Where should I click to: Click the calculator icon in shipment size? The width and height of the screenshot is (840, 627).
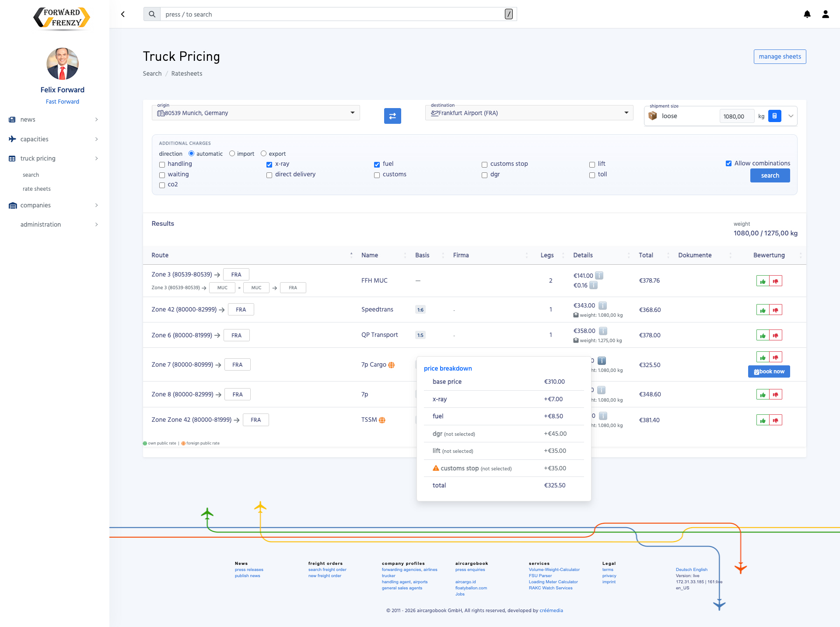(x=774, y=116)
